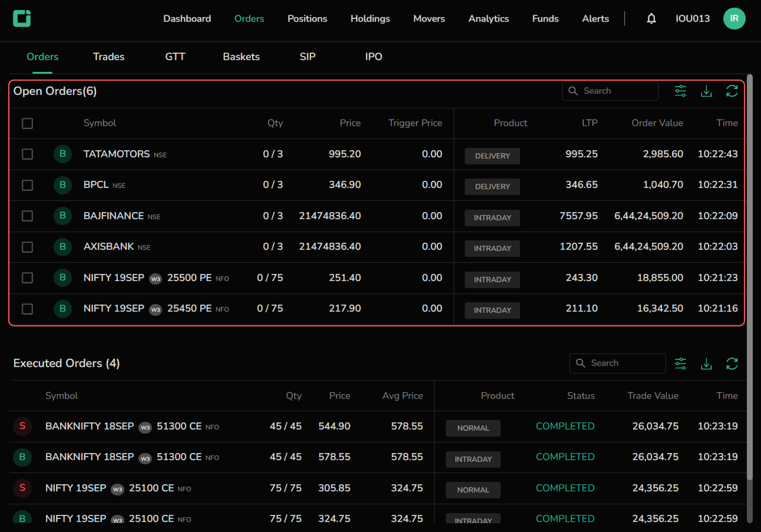Focus the Open Orders search field
The width and height of the screenshot is (761, 532).
(x=610, y=91)
